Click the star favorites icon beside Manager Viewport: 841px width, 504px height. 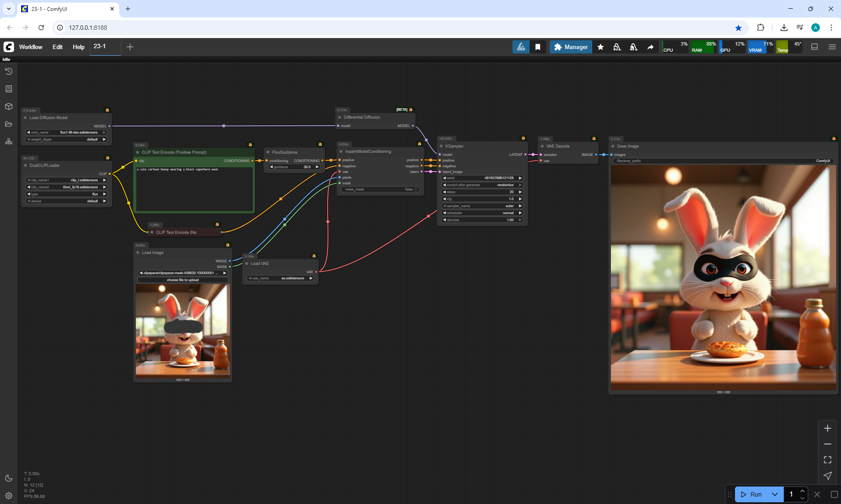pyautogui.click(x=601, y=47)
